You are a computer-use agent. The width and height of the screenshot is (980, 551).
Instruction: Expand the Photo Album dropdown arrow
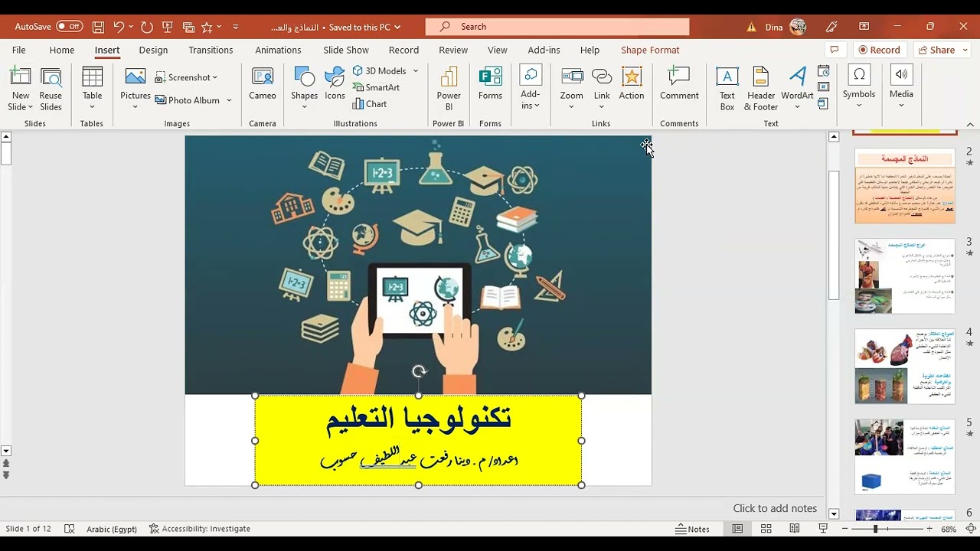[x=229, y=100]
